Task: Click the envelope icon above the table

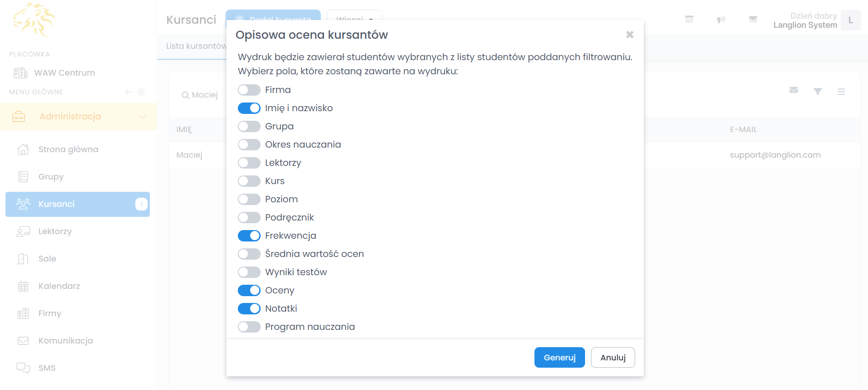Action: (x=794, y=90)
